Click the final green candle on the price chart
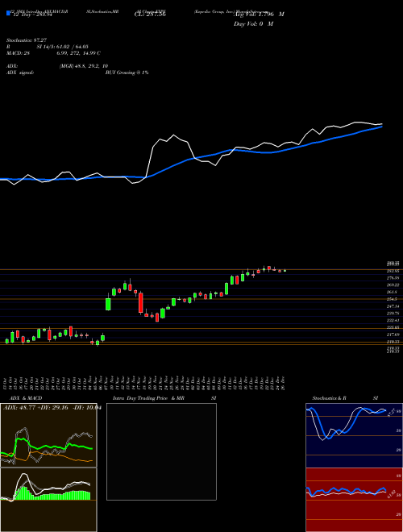 tap(285, 270)
